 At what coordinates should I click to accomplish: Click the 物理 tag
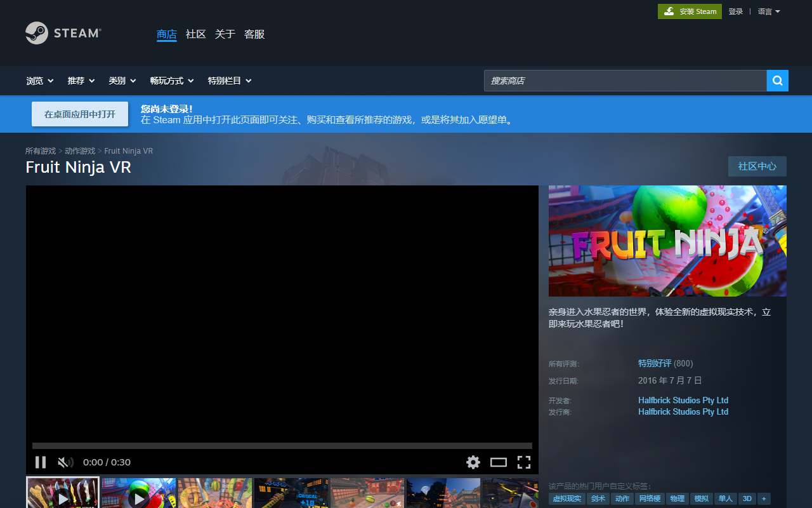click(x=678, y=499)
